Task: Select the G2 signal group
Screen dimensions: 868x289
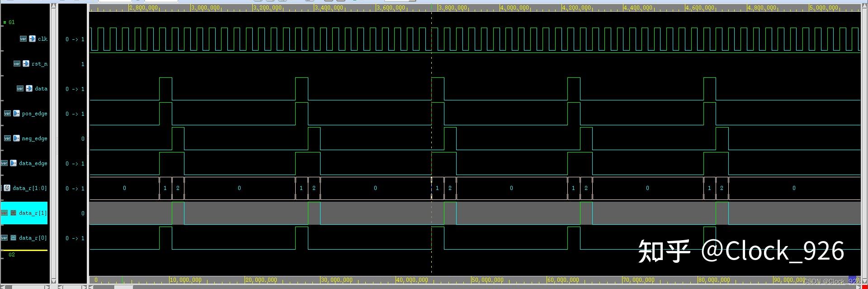Action: (x=12, y=255)
